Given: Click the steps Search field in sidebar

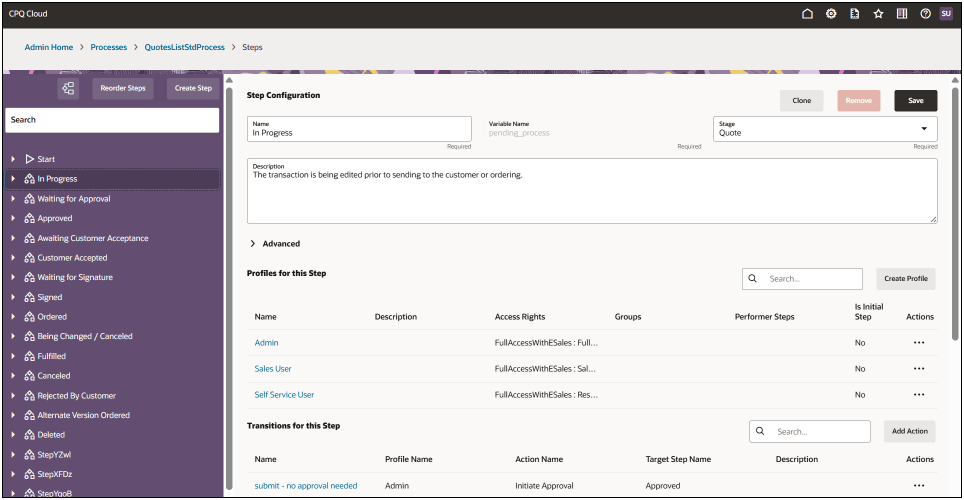Looking at the screenshot, I should 112,120.
